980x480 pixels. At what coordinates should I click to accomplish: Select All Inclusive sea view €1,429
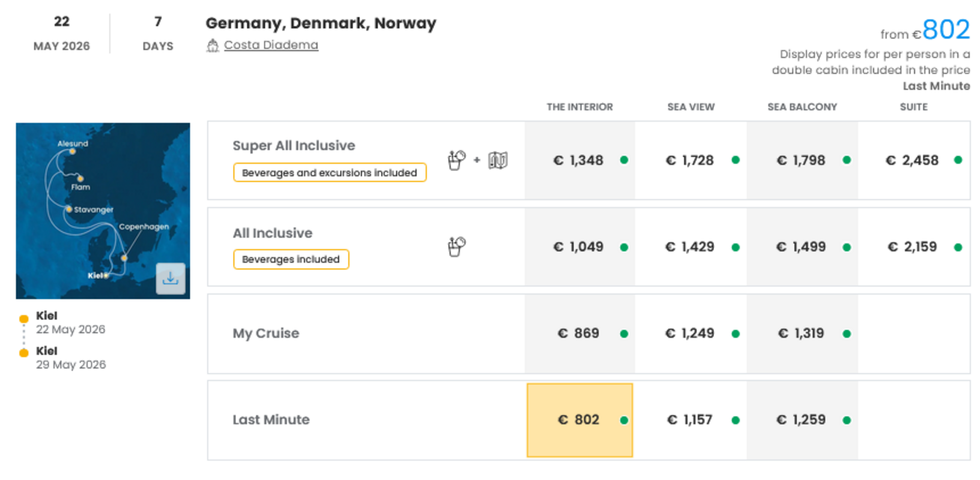(x=691, y=247)
